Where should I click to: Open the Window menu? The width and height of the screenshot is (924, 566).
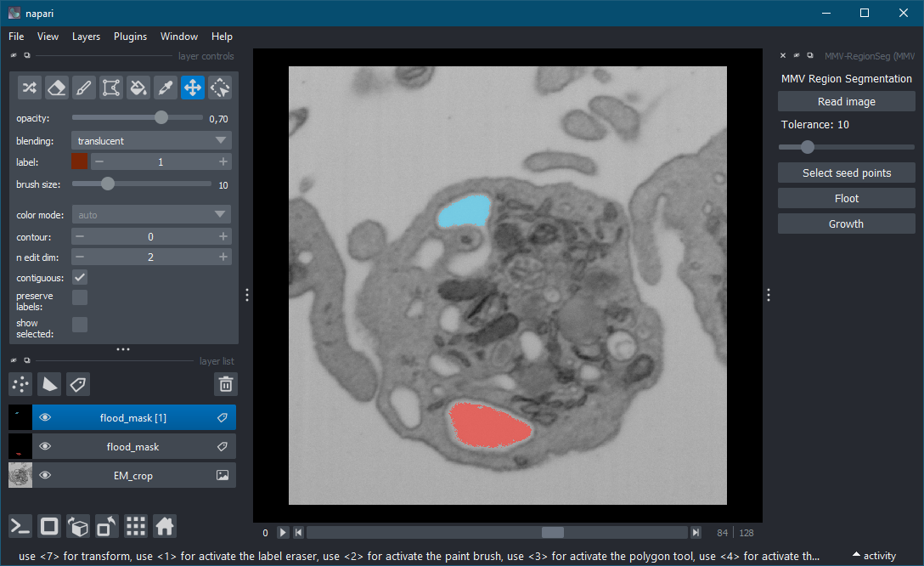point(179,36)
